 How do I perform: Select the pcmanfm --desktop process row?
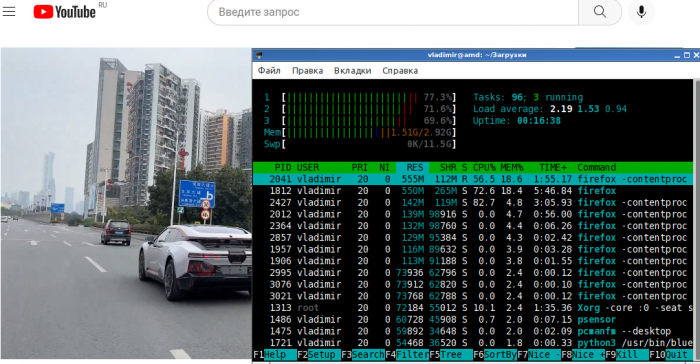(473, 331)
